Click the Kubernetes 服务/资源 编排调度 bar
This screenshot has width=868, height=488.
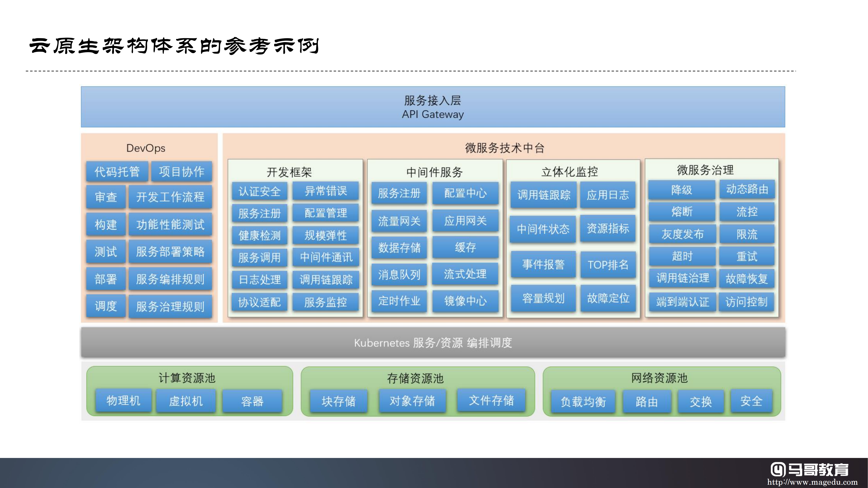433,343
